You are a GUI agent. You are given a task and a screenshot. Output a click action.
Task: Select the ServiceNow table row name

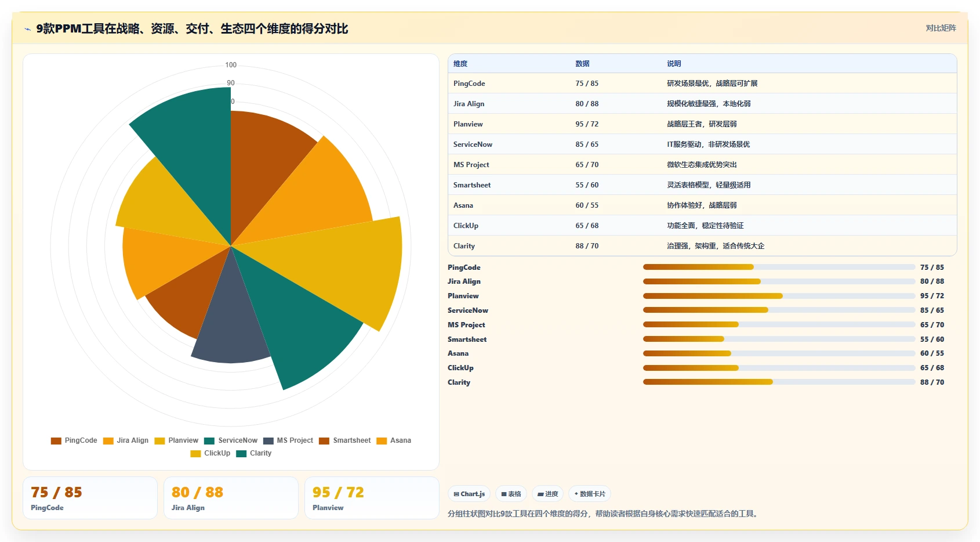pos(473,144)
